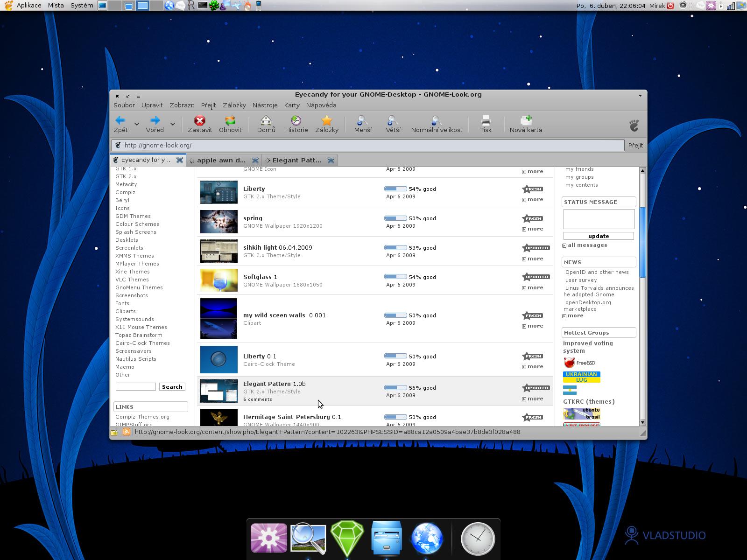The image size is (747, 560).
Task: Print the page with Tisk
Action: point(486,124)
